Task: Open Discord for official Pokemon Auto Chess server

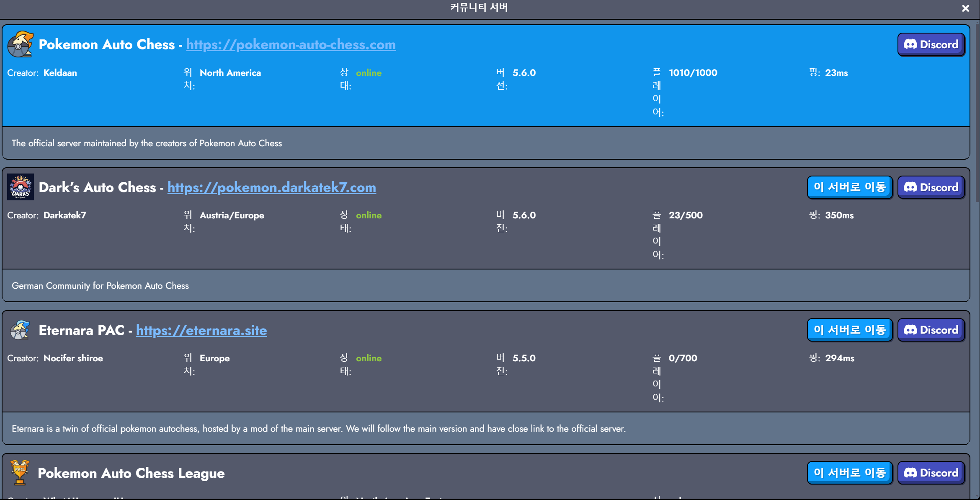Action: [x=931, y=44]
